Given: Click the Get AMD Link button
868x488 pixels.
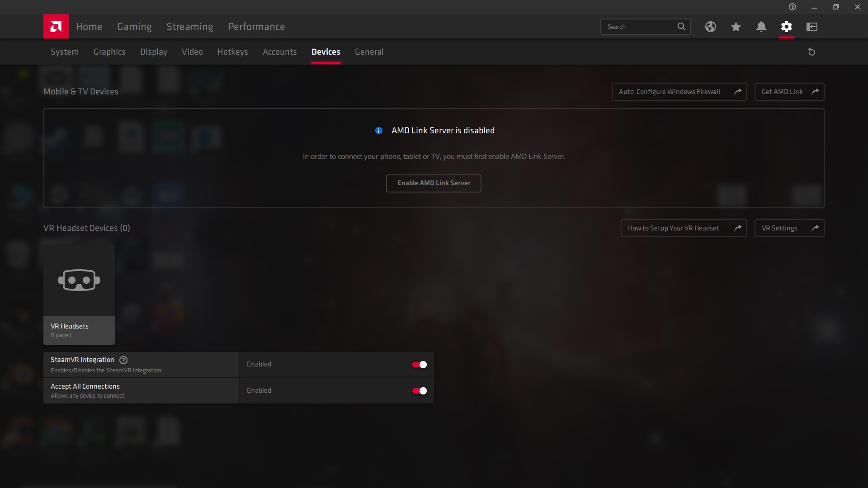Looking at the screenshot, I should pos(789,92).
